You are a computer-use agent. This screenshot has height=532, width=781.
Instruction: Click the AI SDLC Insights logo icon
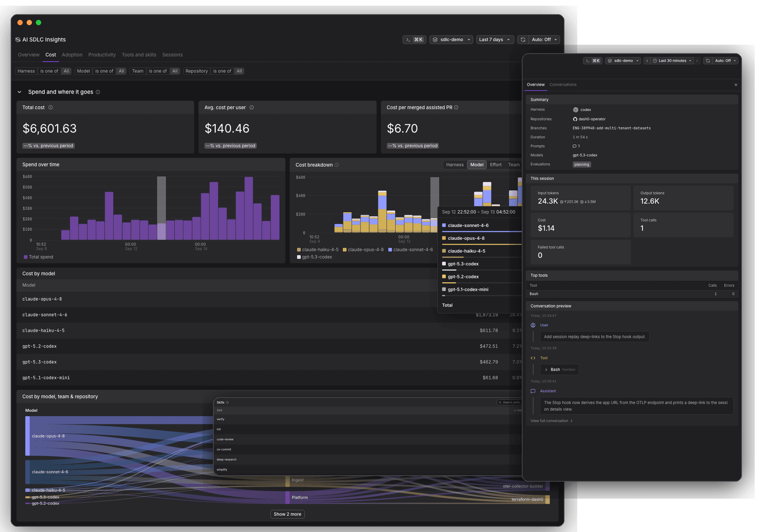(18, 40)
